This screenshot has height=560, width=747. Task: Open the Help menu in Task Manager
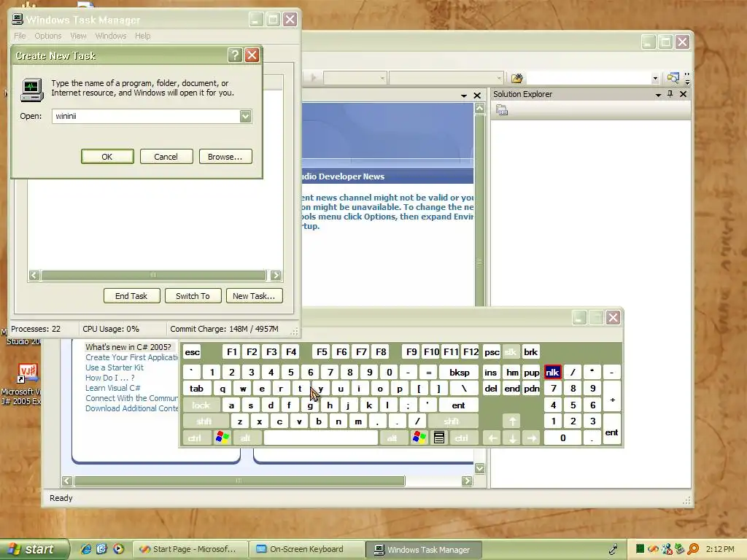tap(142, 36)
